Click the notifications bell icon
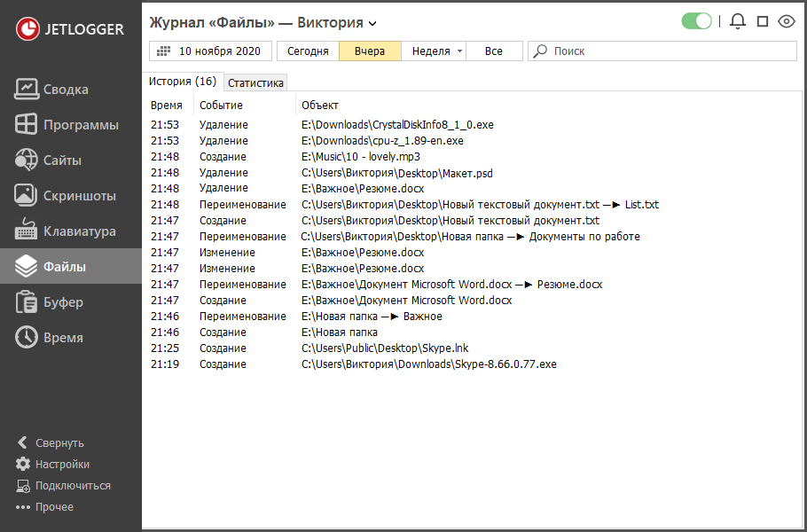The height and width of the screenshot is (532, 807). pos(737,21)
